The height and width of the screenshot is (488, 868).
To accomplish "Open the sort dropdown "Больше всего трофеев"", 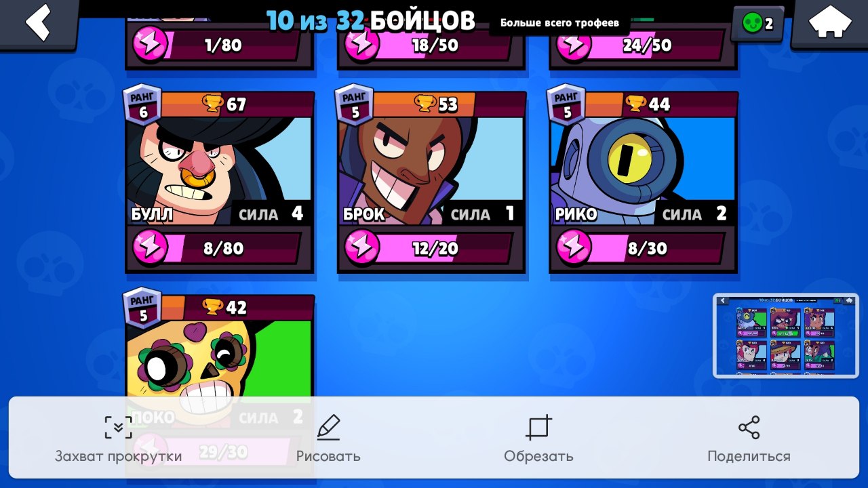I will click(x=559, y=23).
